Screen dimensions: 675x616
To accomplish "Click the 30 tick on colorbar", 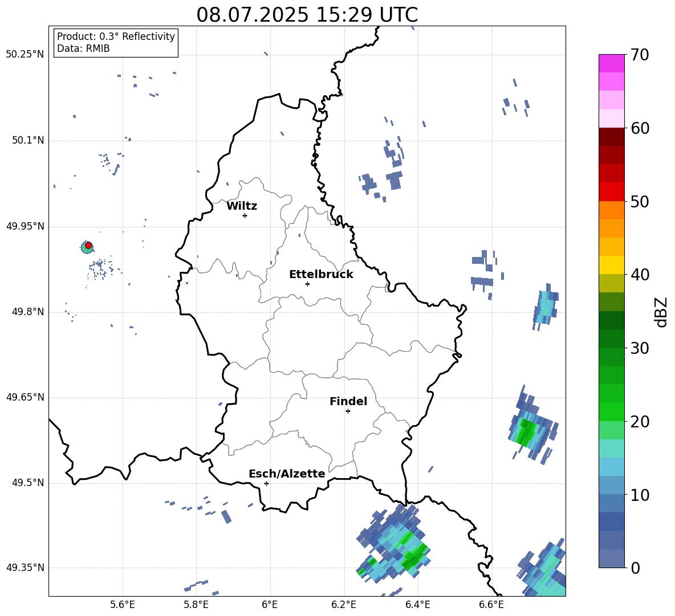I will pyautogui.click(x=639, y=348).
